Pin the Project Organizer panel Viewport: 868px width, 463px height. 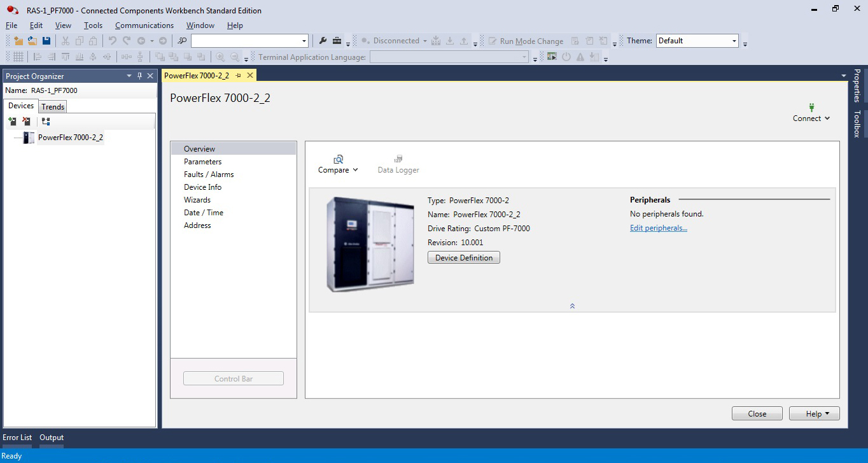[140, 76]
